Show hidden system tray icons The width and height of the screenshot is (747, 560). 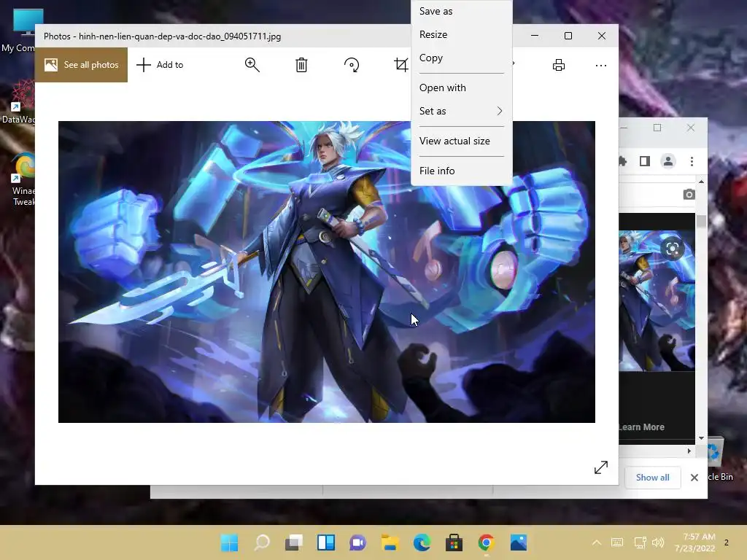click(597, 542)
